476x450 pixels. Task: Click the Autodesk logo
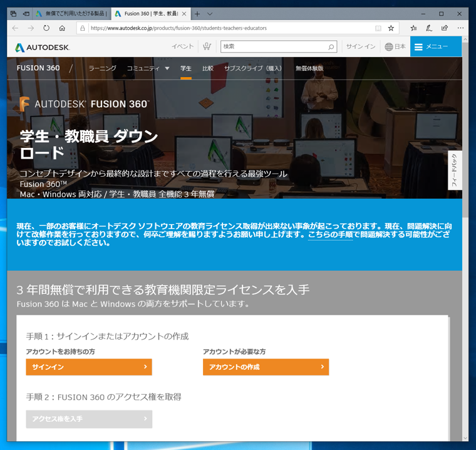pyautogui.click(x=43, y=48)
